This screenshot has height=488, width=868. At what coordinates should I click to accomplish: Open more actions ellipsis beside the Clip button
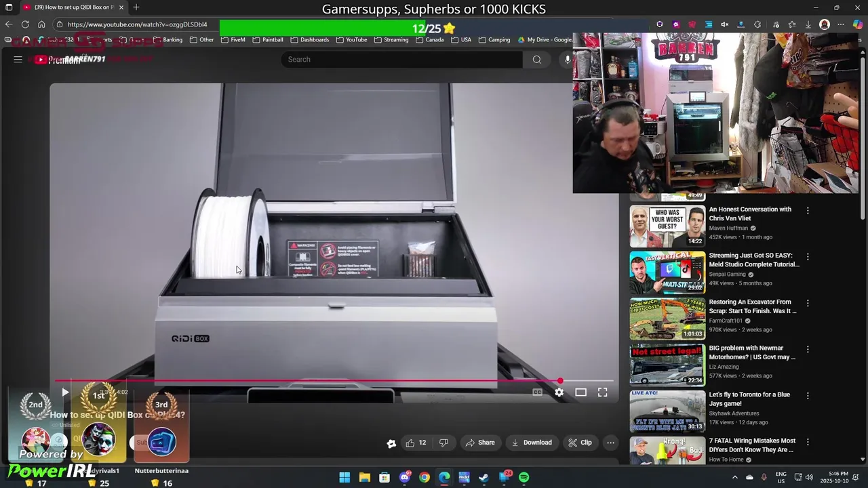click(610, 443)
